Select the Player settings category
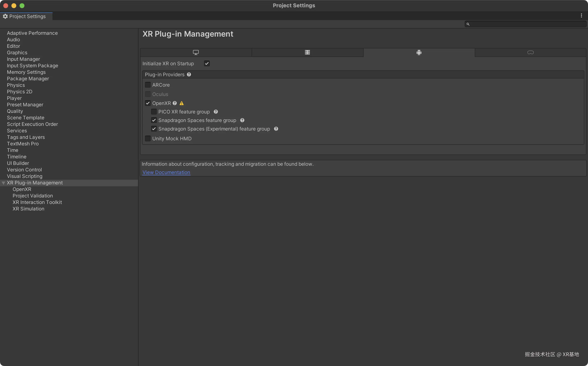588x366 pixels. (14, 98)
